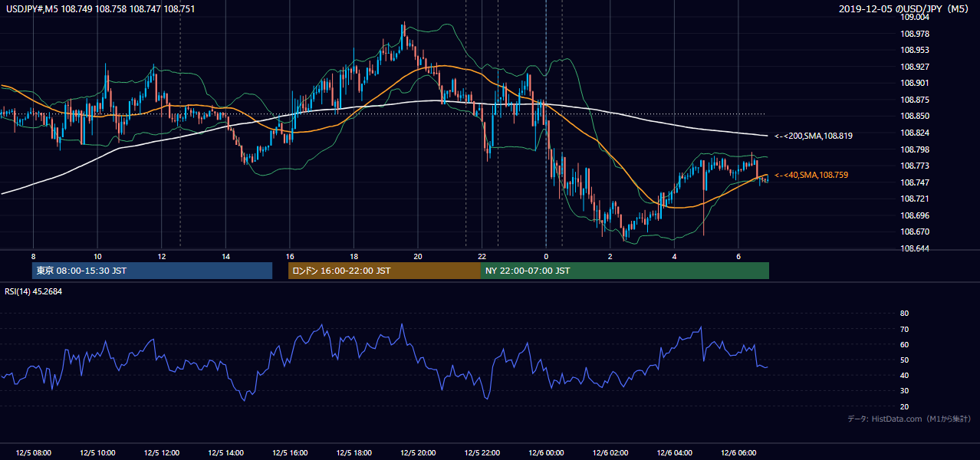Click the 12/5 16:00 time axis label
980x460 pixels.
(289, 453)
